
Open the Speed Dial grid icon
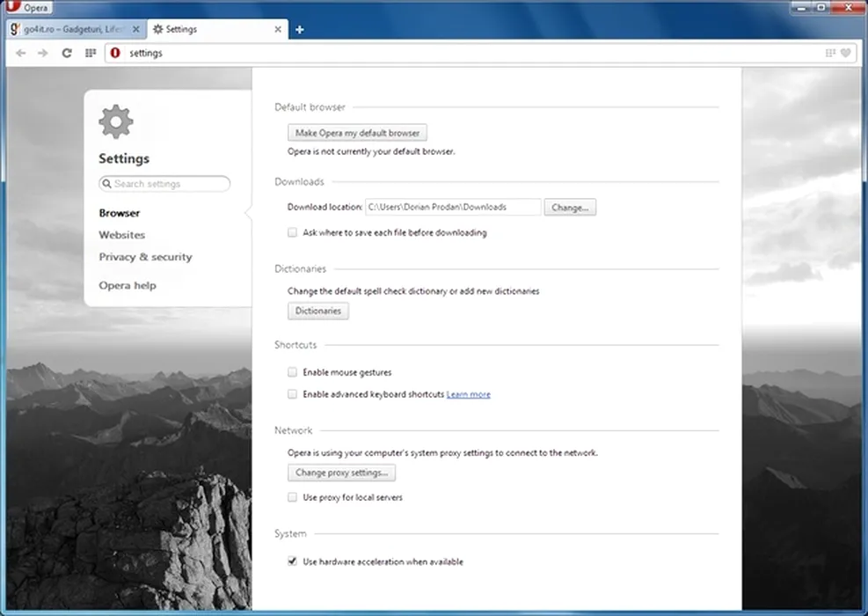click(91, 53)
